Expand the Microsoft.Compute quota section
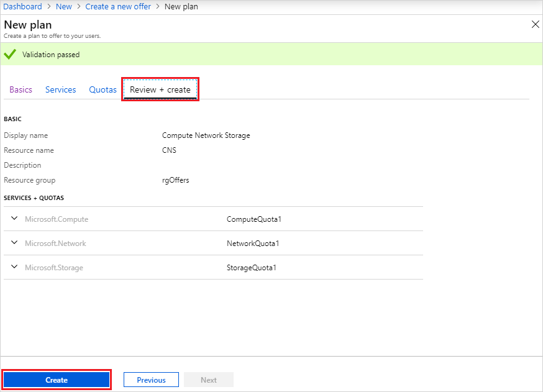The width and height of the screenshot is (543, 392). 14,218
